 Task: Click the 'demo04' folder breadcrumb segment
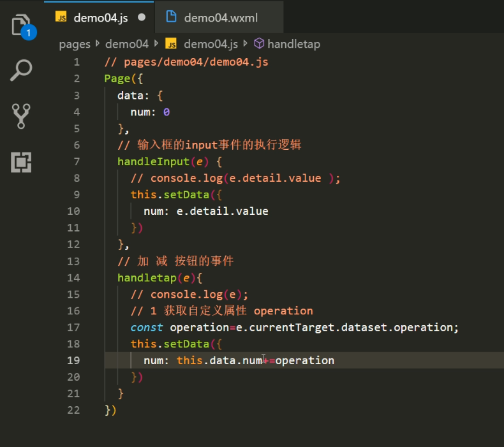[x=127, y=44]
